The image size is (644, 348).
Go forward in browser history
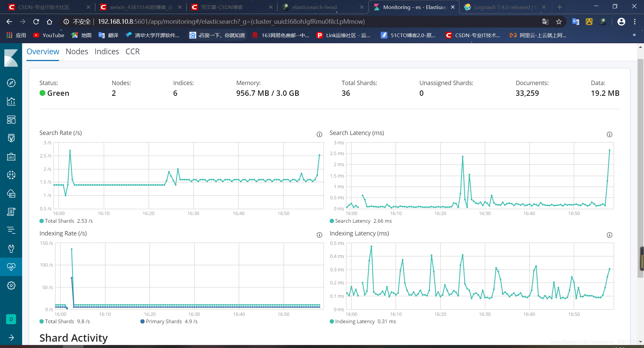(x=22, y=22)
